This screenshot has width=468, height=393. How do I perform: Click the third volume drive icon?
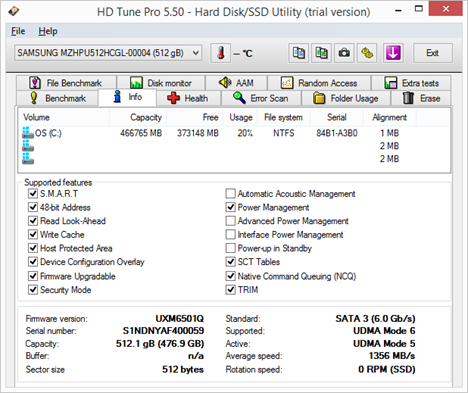(28, 158)
